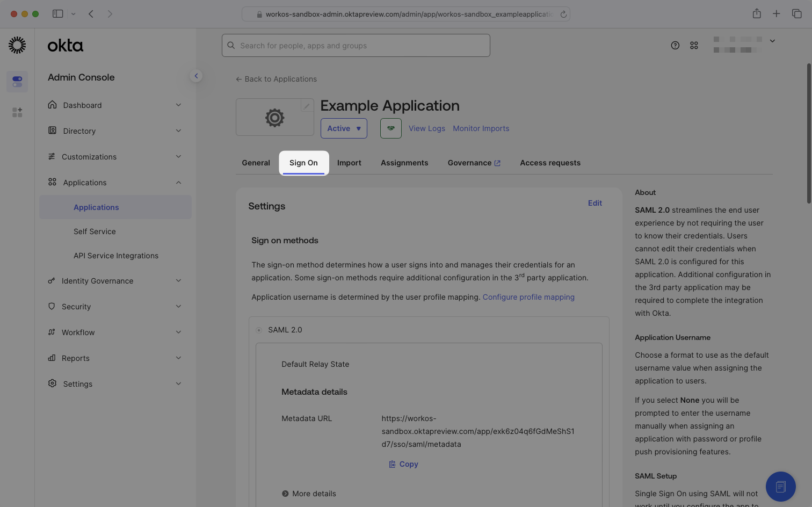Expand the Dashboard menu chevron
Viewport: 812px width, 507px height.
click(x=178, y=105)
